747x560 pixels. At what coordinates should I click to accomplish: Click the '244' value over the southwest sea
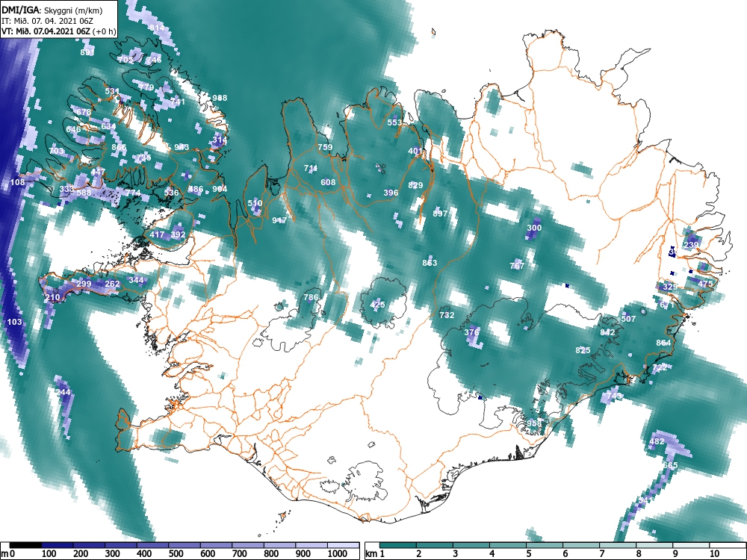point(63,393)
